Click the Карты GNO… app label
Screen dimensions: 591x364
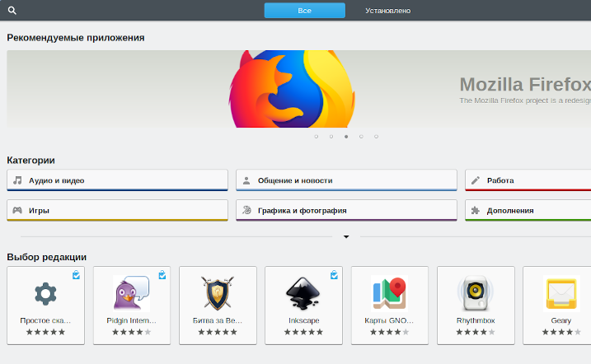coord(389,320)
